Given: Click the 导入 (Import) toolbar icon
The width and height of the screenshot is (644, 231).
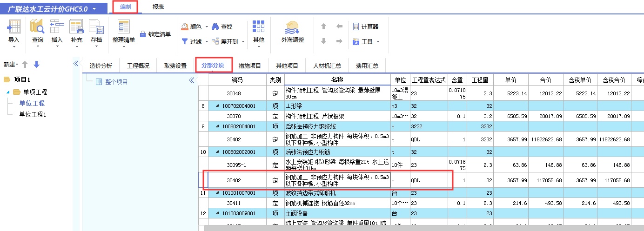Looking at the screenshot, I should (x=14, y=27).
